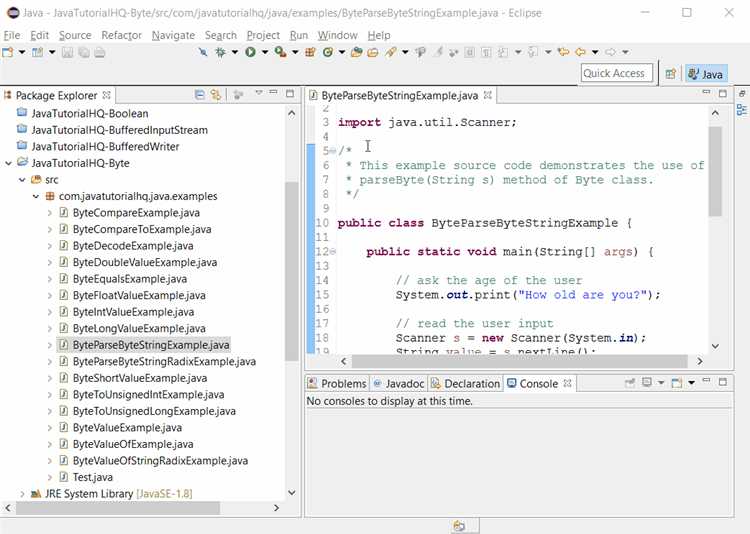Click the Save toolbar icon

point(67,52)
